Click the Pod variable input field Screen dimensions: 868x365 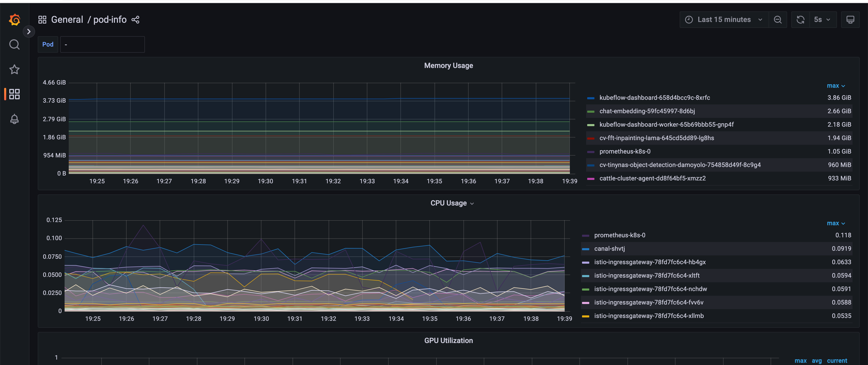pos(103,44)
